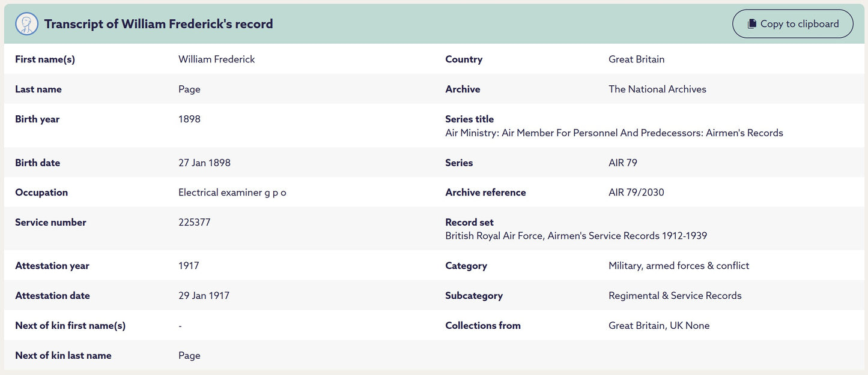
Task: Click the series value AIR 79
Action: [x=622, y=163]
